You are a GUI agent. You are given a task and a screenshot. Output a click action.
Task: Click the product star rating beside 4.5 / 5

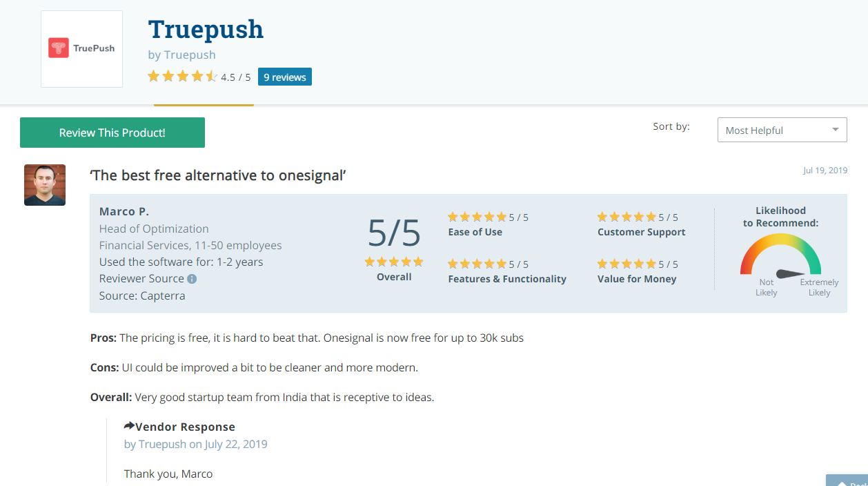(x=182, y=77)
